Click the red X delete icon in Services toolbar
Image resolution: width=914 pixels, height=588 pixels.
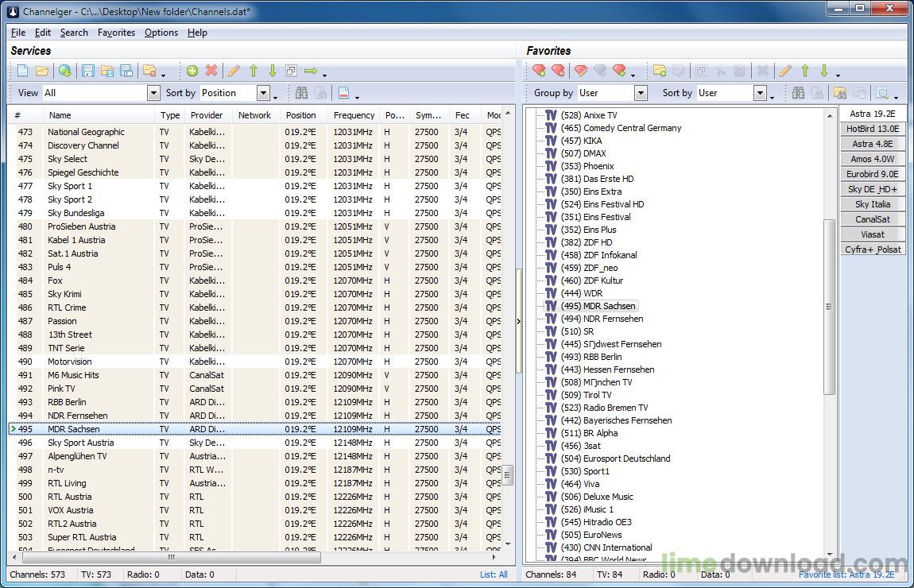click(211, 71)
